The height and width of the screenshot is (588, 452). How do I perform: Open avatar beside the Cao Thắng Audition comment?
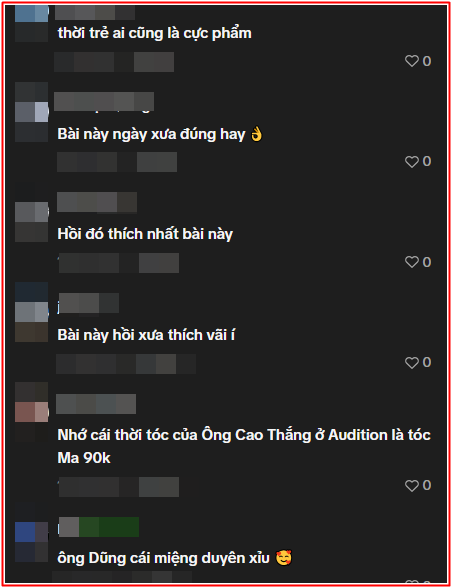click(x=32, y=412)
